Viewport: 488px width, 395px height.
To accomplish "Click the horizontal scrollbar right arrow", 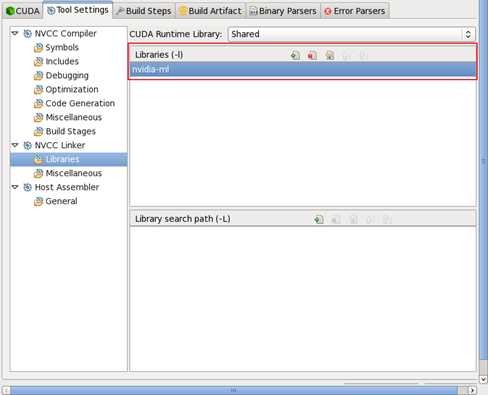I will (472, 390).
